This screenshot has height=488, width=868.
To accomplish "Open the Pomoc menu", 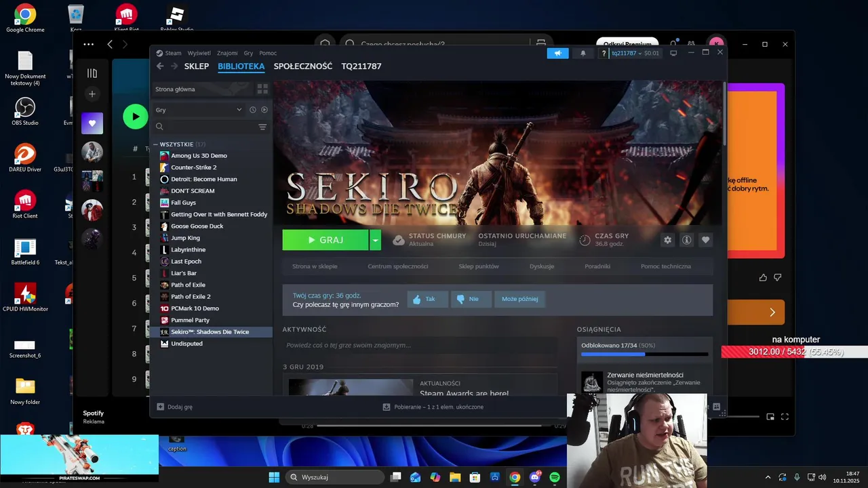I will tap(268, 53).
